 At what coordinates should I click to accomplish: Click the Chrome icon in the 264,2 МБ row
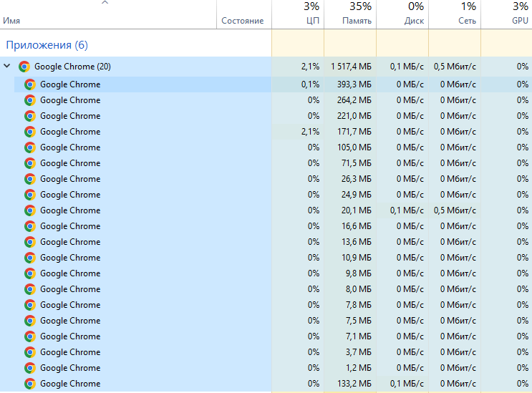[30, 100]
